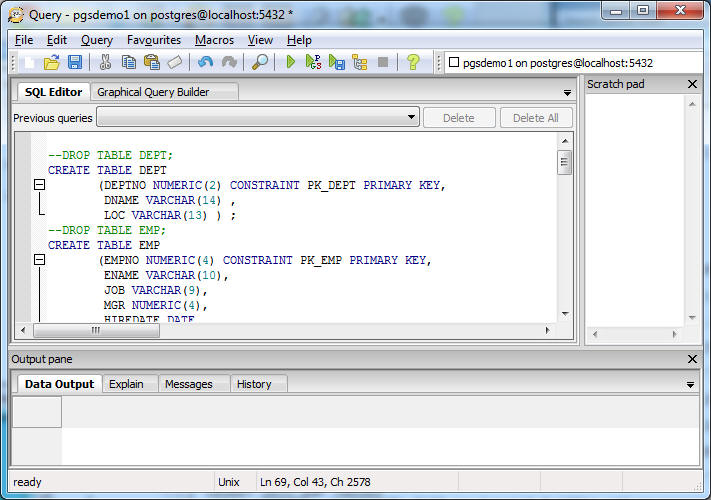Click the Scratch pad scroll up arrow

click(692, 104)
